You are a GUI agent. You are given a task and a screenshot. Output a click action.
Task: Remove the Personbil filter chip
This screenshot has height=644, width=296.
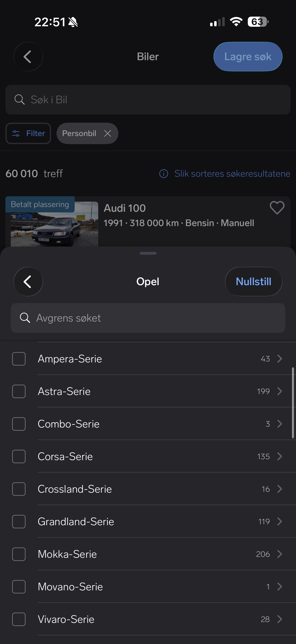click(108, 134)
